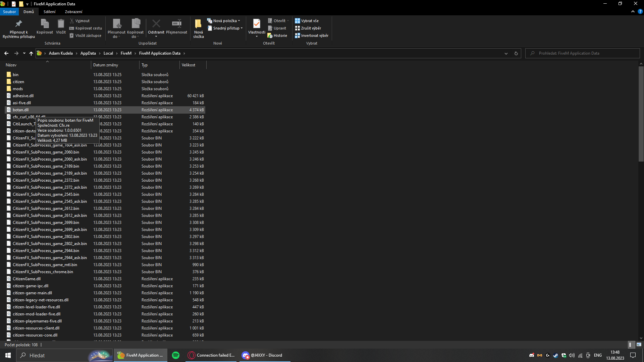Viewport: 644px width, 362px height.
Task: Click the Up one level arrow
Action: pos(31,53)
